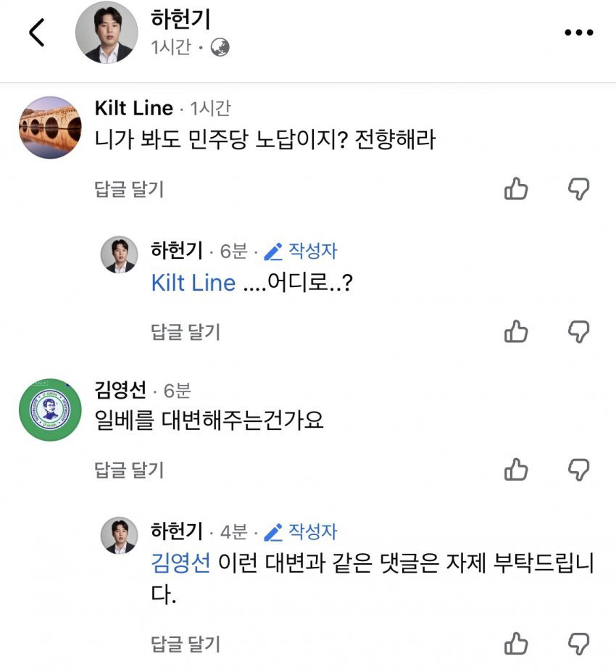Tap the back arrow icon
Image resolution: width=616 pixels, height=672 pixels.
point(37,32)
